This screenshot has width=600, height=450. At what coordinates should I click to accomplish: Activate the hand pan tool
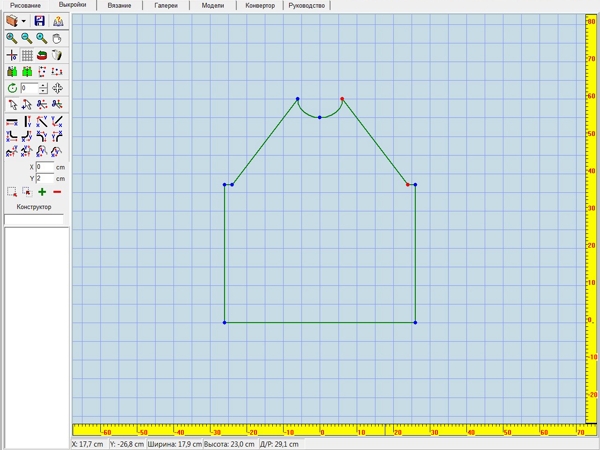click(57, 38)
